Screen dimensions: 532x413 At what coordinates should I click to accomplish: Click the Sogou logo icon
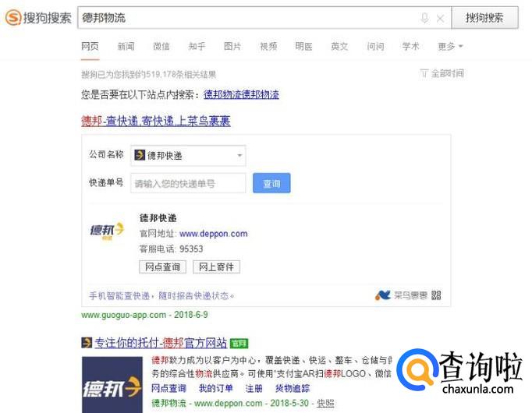coord(13,18)
